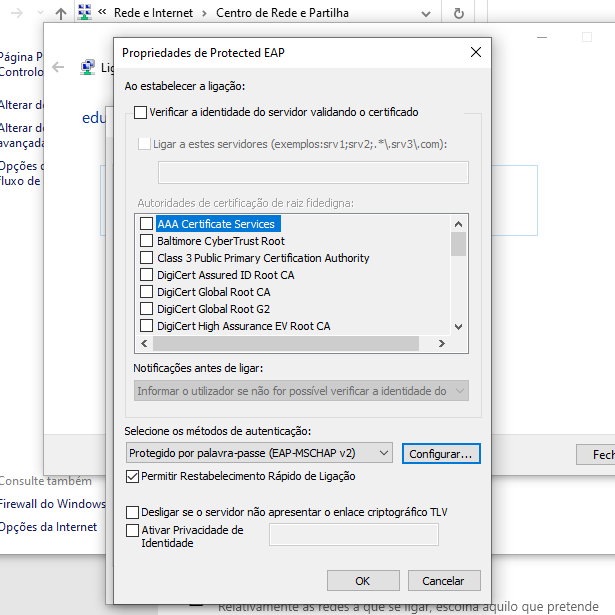Open Firewall do Windows link
Image resolution: width=615 pixels, height=615 pixels.
pyautogui.click(x=52, y=504)
